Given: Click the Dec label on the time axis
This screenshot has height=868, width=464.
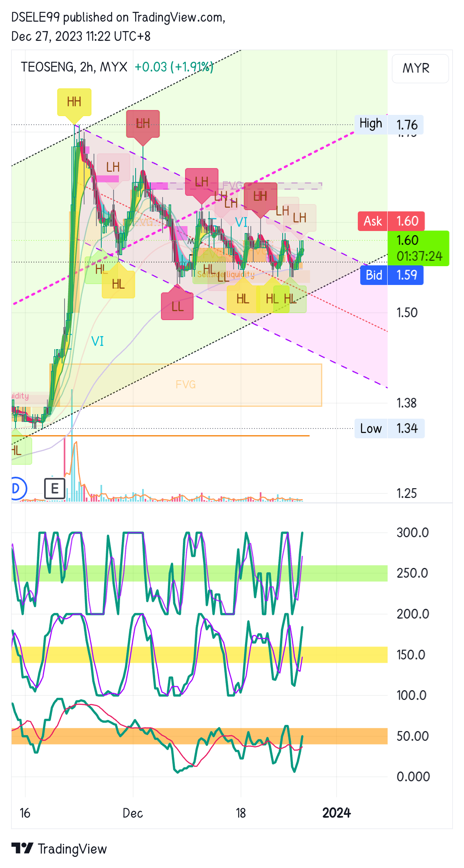Looking at the screenshot, I should tap(133, 813).
